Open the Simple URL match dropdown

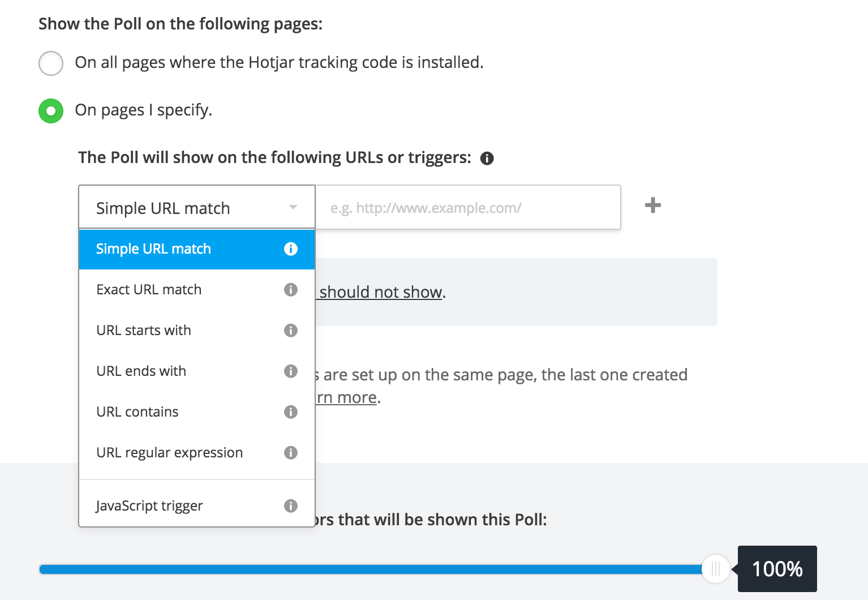coord(196,207)
